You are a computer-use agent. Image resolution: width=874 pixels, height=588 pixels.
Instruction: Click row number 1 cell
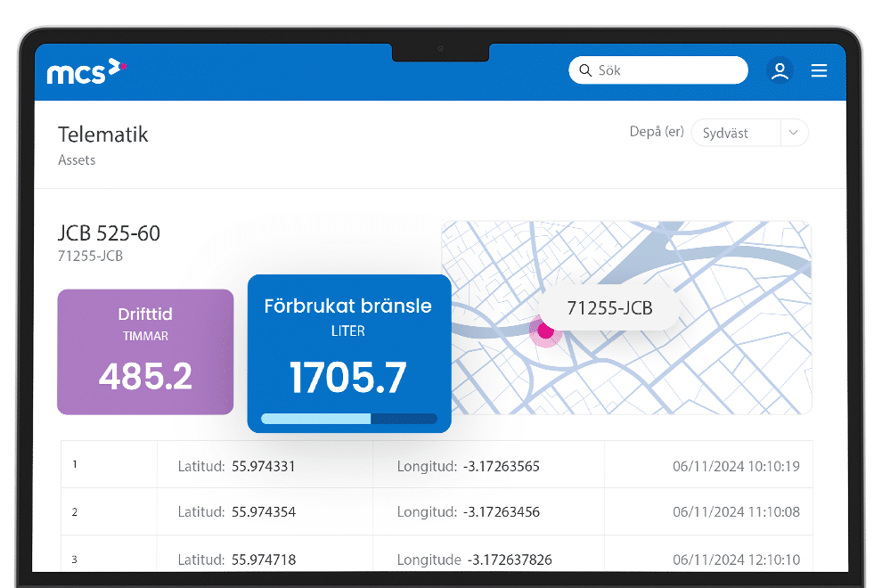click(110, 464)
